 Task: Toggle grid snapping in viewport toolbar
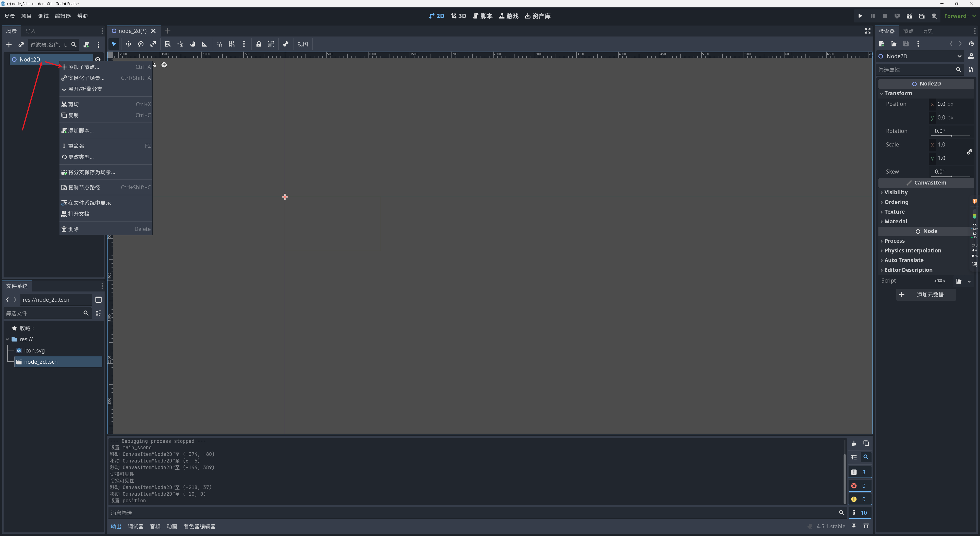pos(232,44)
